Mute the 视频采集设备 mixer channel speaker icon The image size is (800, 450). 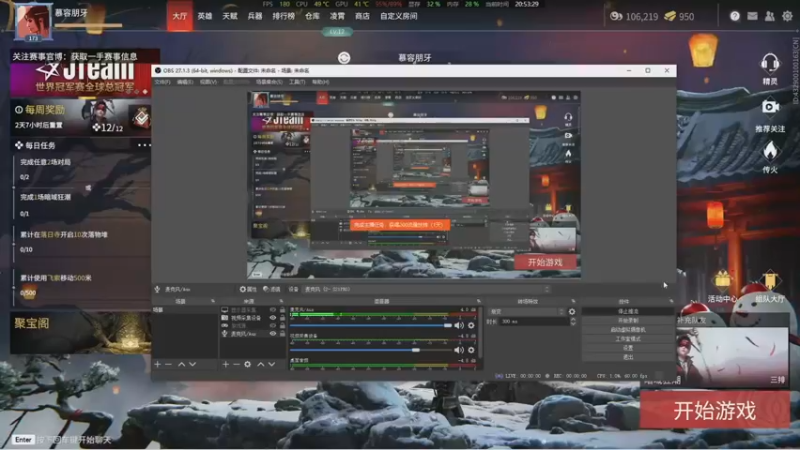click(459, 350)
